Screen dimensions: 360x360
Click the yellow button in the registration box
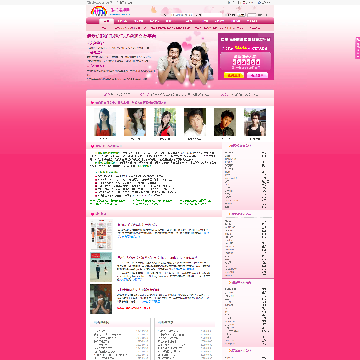coord(234,75)
